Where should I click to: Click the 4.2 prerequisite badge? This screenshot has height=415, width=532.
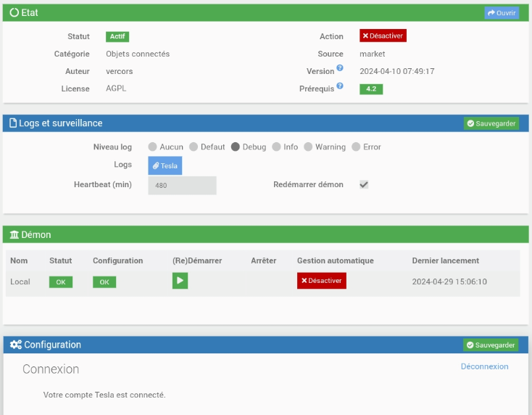(371, 89)
